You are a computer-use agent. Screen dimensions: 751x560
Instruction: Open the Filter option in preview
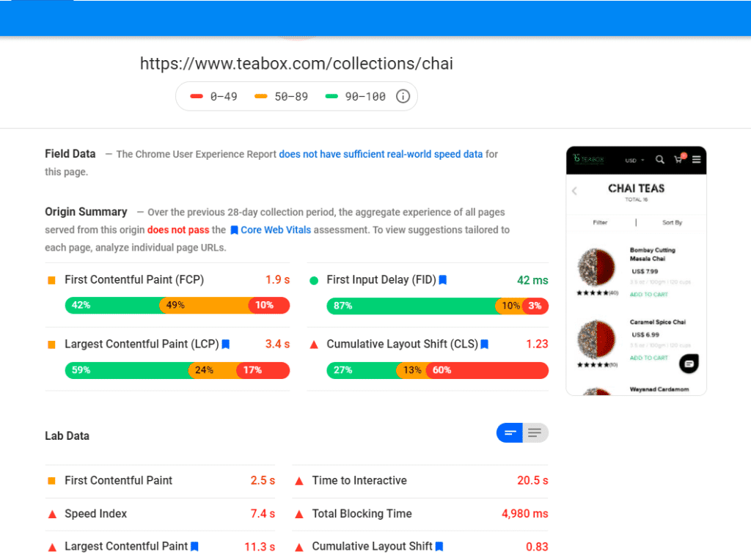click(600, 222)
